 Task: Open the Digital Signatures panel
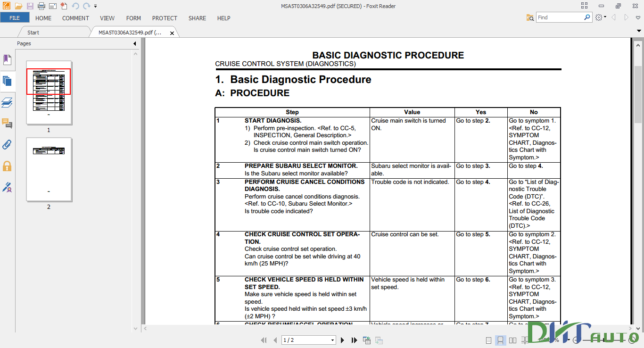tap(7, 187)
